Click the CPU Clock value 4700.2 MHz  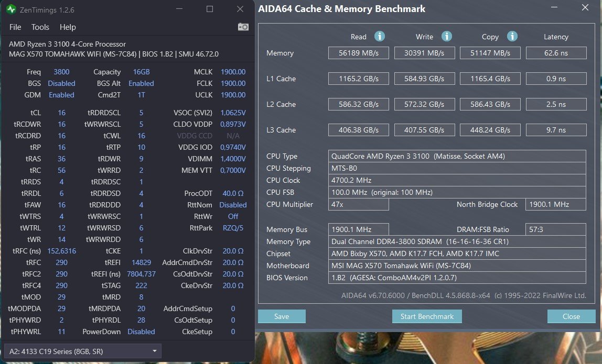(x=457, y=180)
